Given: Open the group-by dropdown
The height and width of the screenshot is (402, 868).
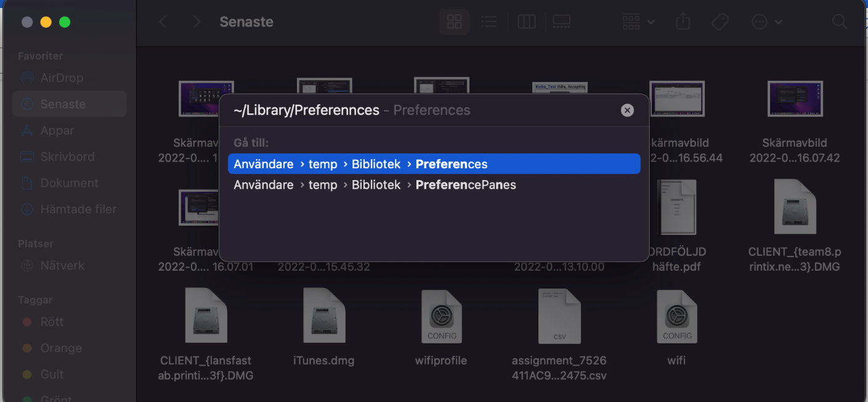Looking at the screenshot, I should (638, 22).
